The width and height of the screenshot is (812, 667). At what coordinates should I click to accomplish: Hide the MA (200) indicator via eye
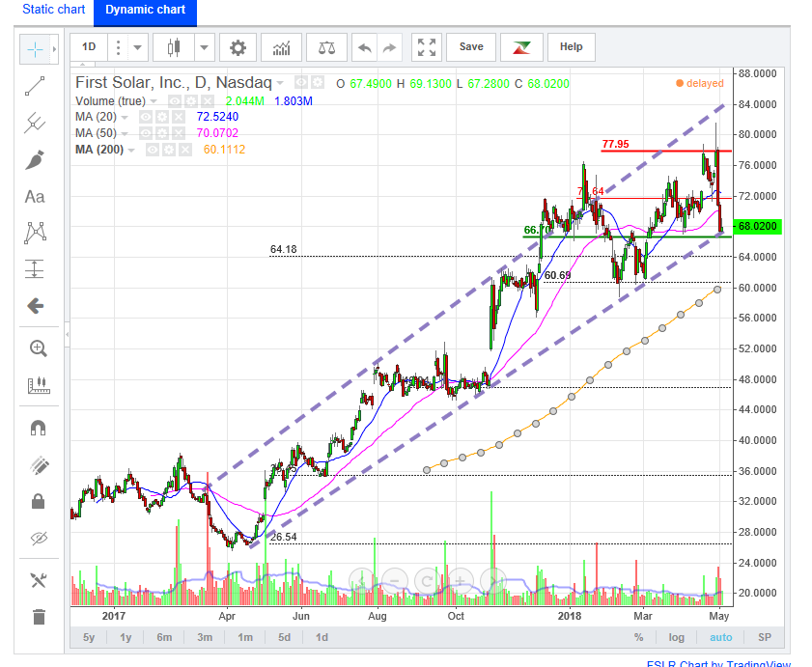coord(153,151)
